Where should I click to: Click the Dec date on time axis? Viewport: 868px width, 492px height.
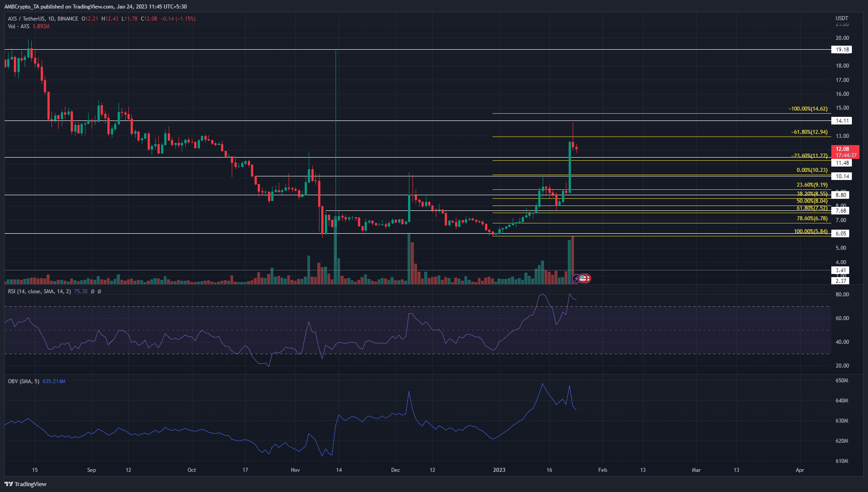396,470
